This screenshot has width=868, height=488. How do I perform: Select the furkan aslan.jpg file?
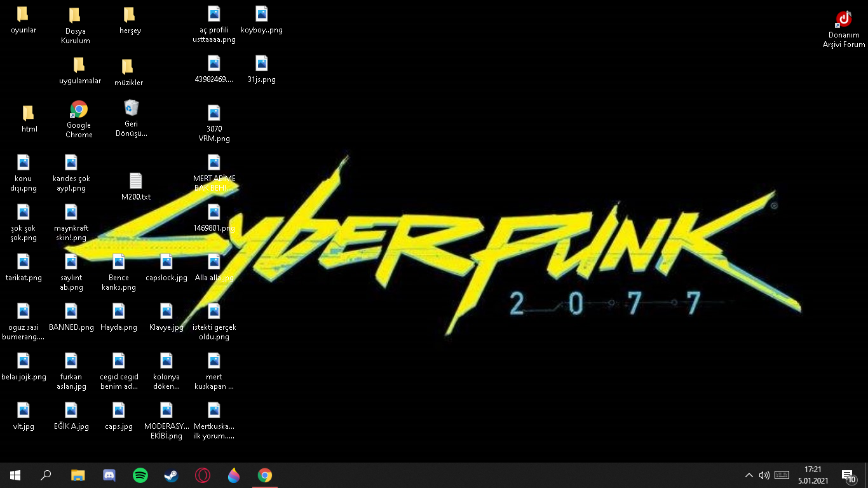pyautogui.click(x=71, y=372)
